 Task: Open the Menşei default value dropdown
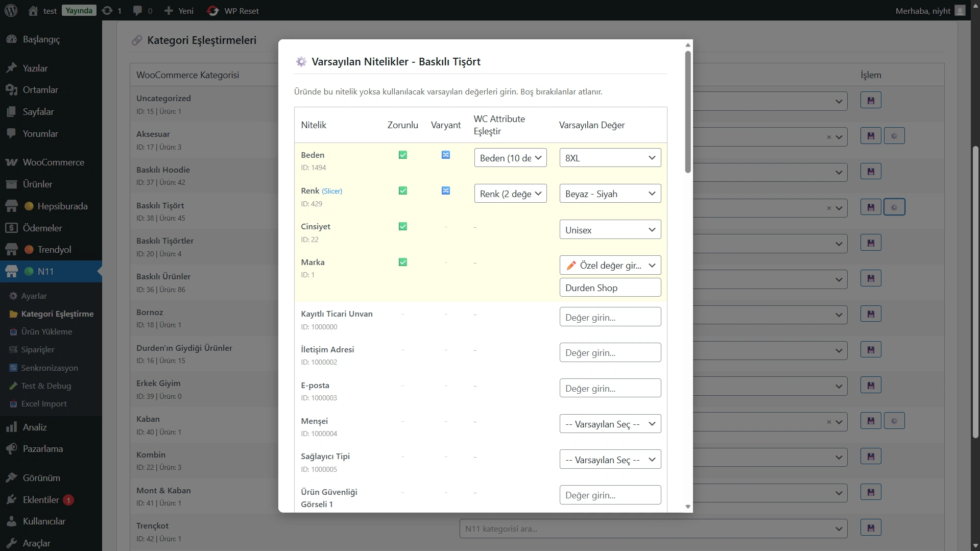[610, 424]
